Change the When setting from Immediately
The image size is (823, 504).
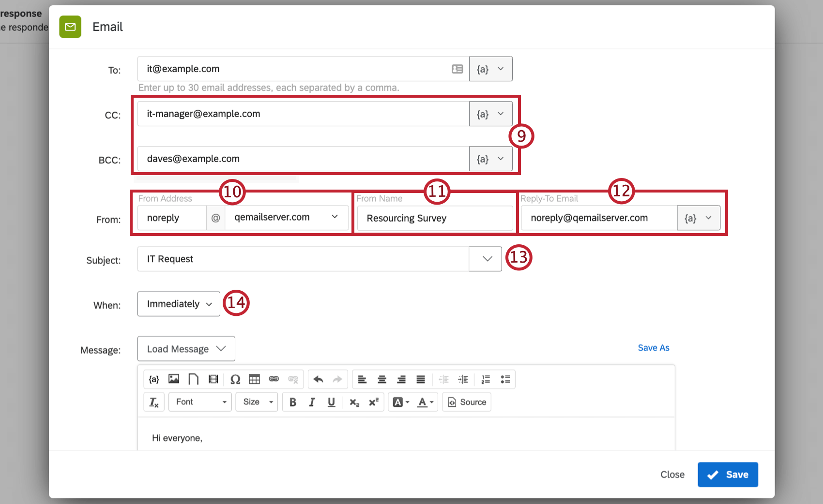179,304
